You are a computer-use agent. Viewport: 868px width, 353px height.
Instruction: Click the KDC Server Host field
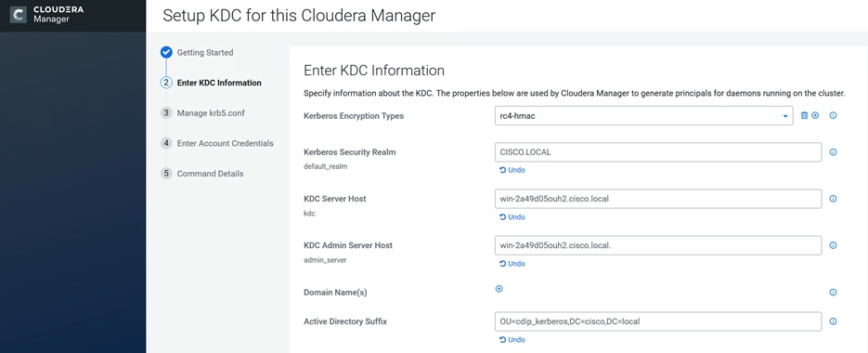click(x=658, y=199)
